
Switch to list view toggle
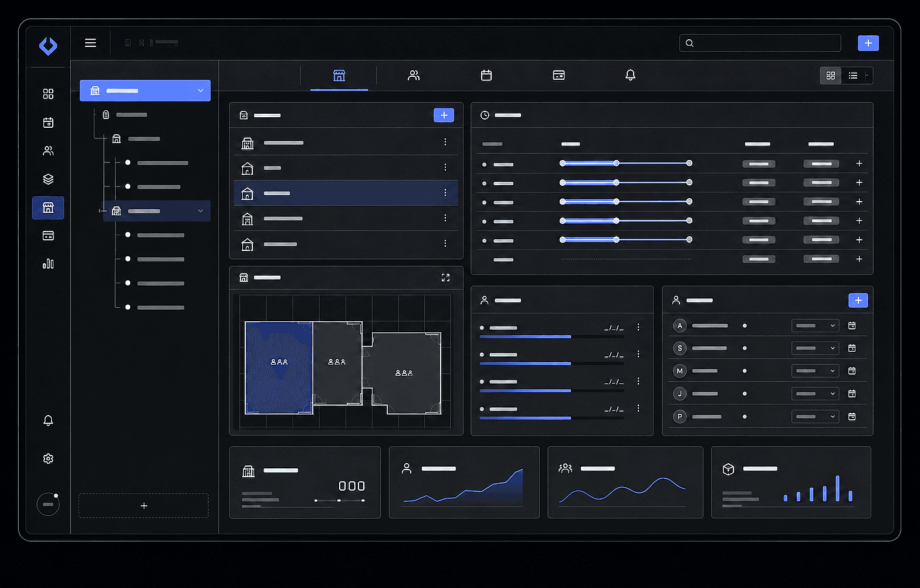pos(853,76)
